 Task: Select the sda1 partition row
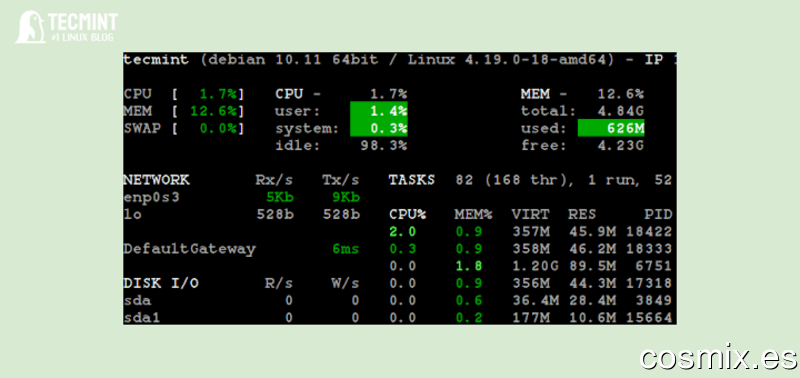pos(242,318)
